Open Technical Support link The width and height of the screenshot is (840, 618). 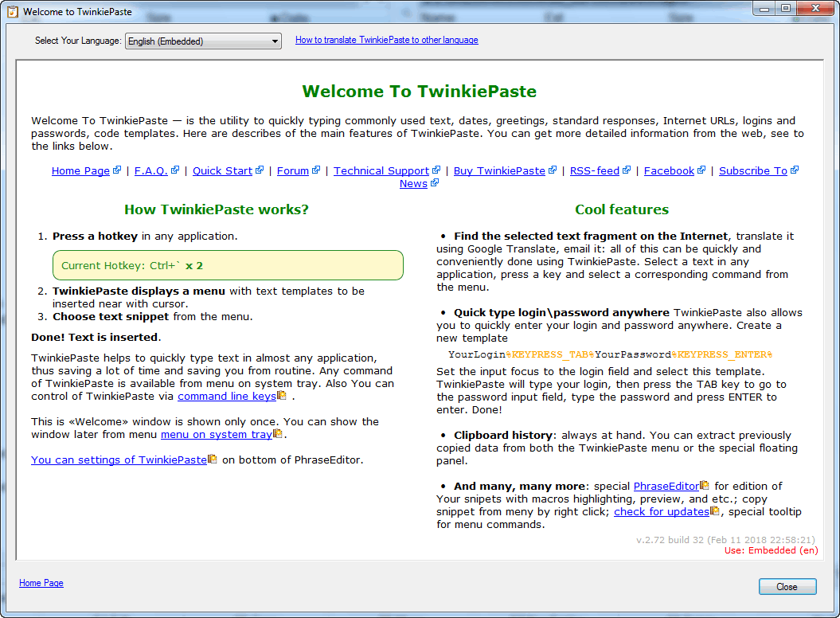click(x=381, y=170)
